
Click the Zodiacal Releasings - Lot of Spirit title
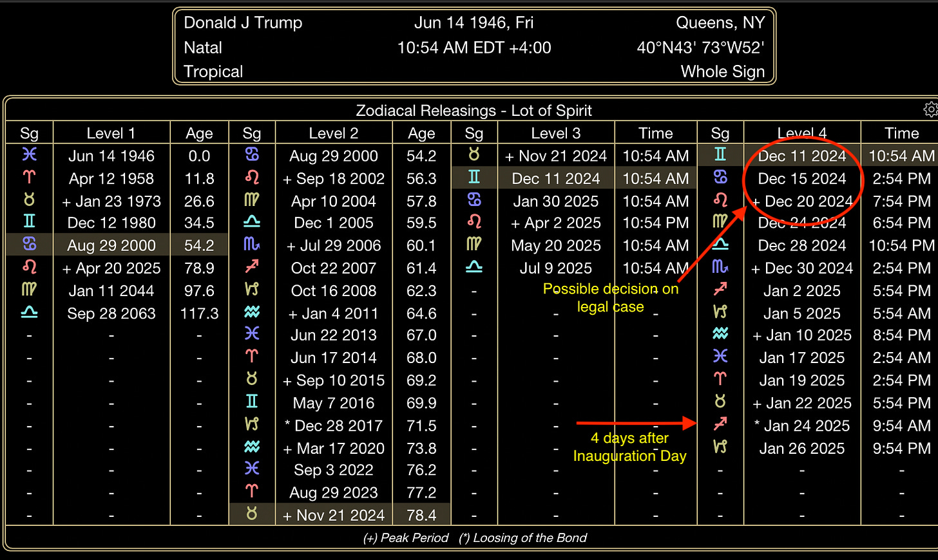click(474, 110)
